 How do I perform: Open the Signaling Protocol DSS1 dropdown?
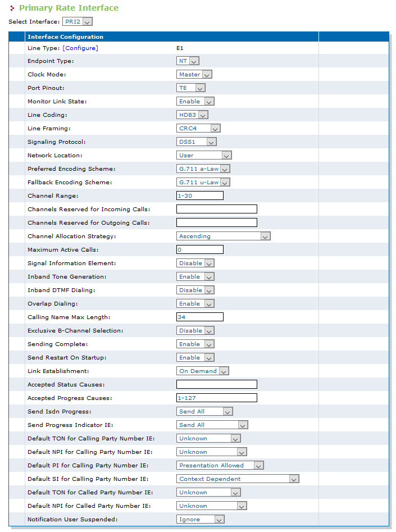197,142
